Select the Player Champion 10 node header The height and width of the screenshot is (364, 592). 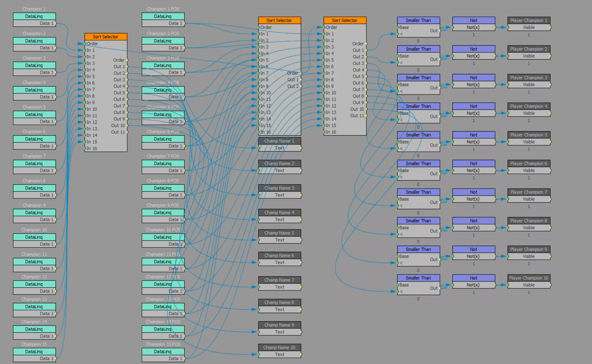[529, 278]
